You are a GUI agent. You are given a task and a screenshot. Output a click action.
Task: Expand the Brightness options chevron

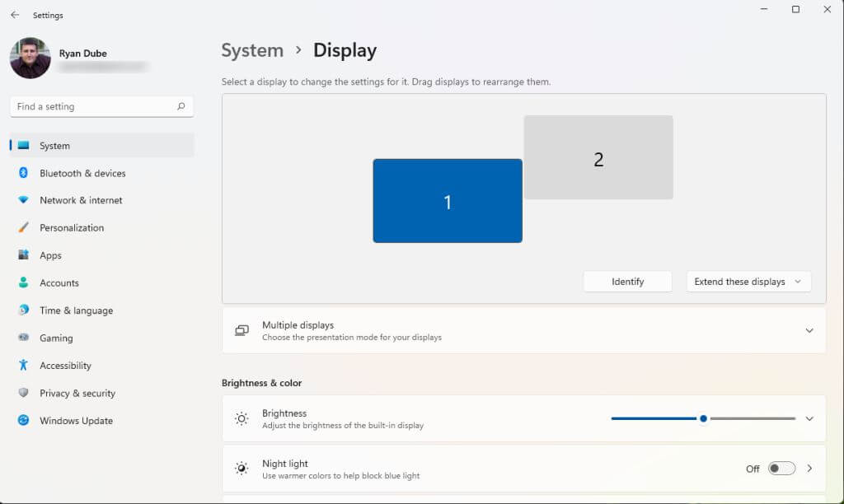(809, 418)
